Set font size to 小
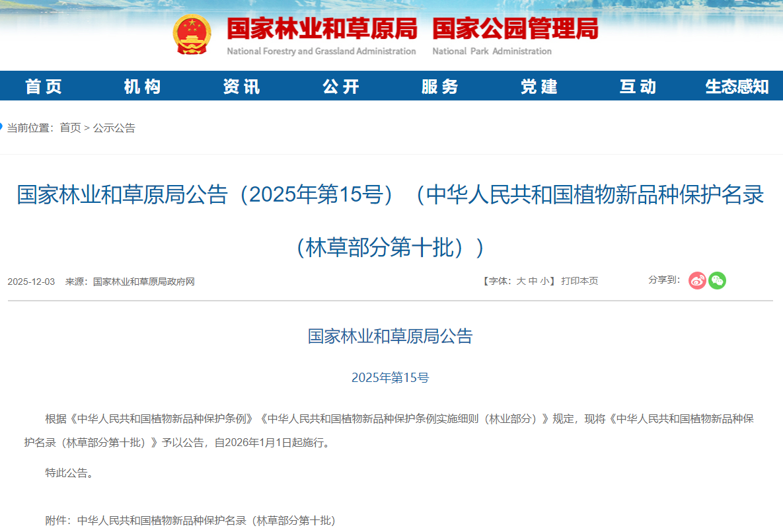This screenshot has width=783, height=532. [x=544, y=282]
